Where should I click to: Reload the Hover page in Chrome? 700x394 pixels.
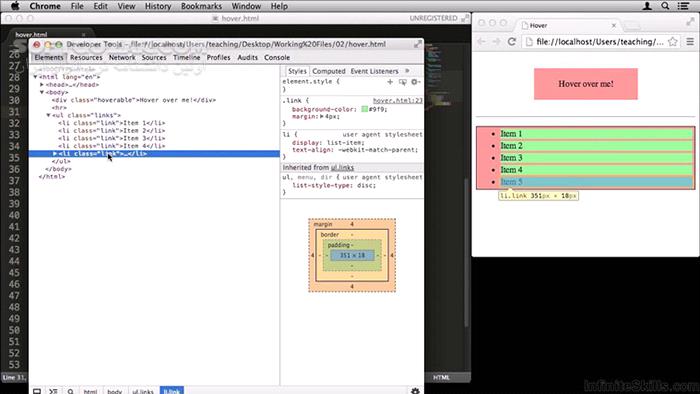pos(512,41)
